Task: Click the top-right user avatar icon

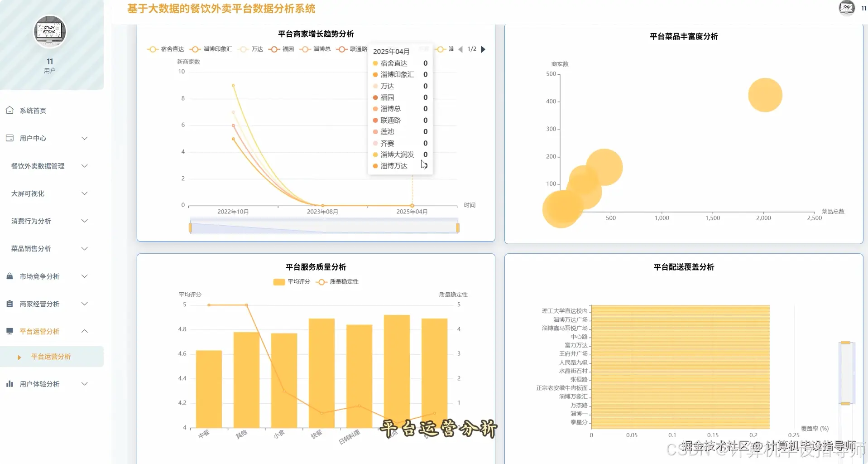Action: pyautogui.click(x=847, y=8)
